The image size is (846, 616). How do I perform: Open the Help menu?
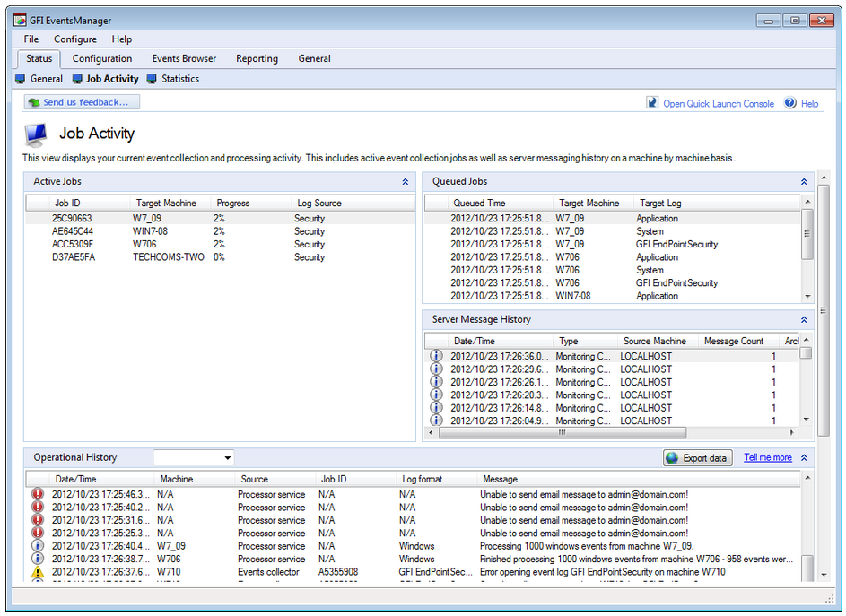pyautogui.click(x=122, y=39)
